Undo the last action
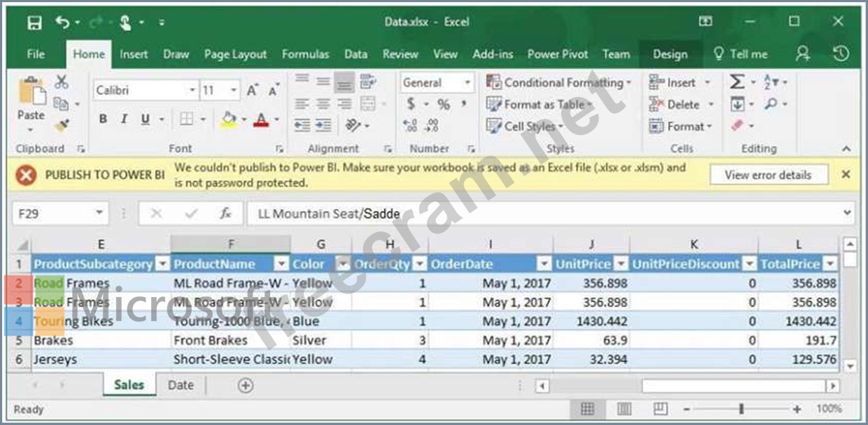 [x=63, y=23]
